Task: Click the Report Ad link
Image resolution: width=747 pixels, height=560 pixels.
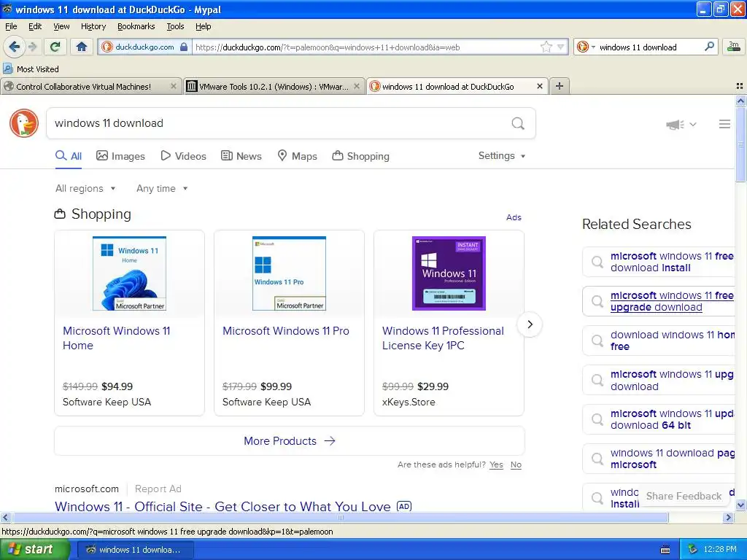Action: 158,489
